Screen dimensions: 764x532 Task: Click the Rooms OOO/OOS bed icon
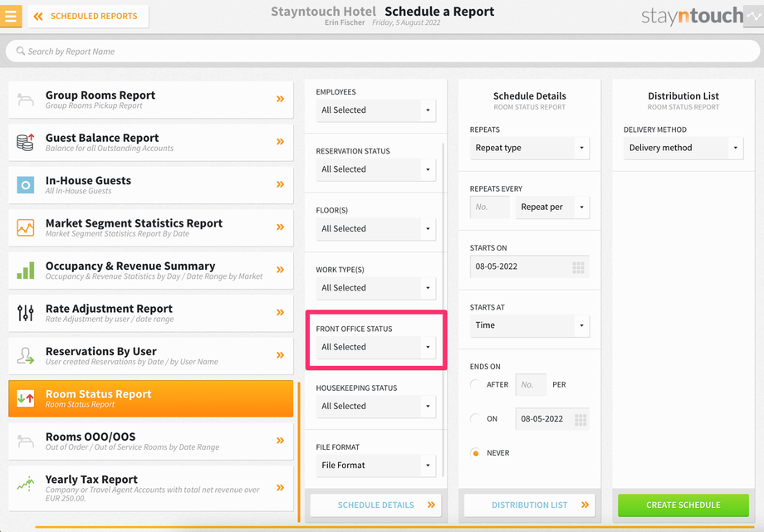pos(26,441)
